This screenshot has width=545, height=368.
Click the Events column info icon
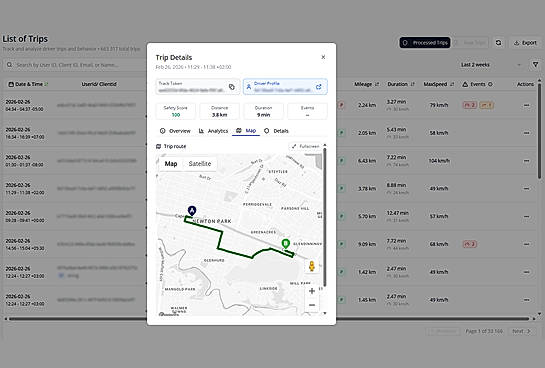(490, 84)
